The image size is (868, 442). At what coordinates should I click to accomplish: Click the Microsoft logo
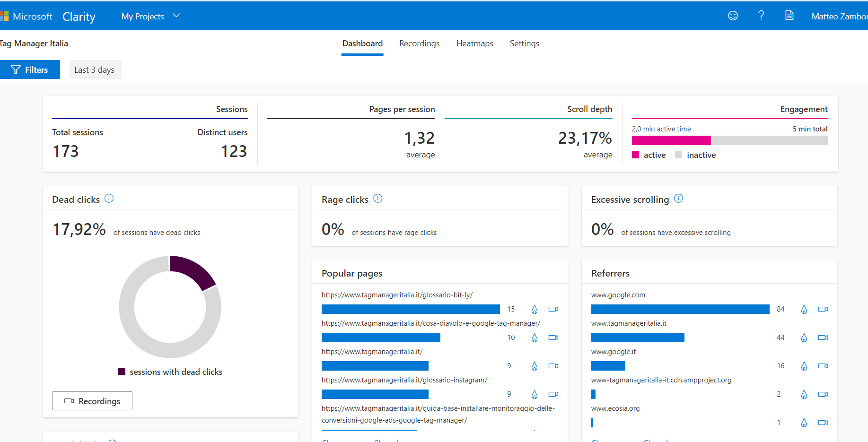tap(26, 16)
